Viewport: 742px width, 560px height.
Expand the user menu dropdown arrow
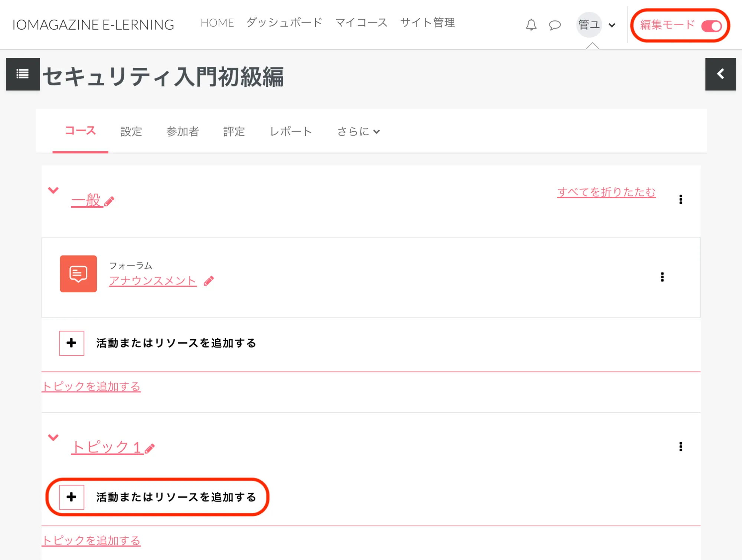coord(612,25)
